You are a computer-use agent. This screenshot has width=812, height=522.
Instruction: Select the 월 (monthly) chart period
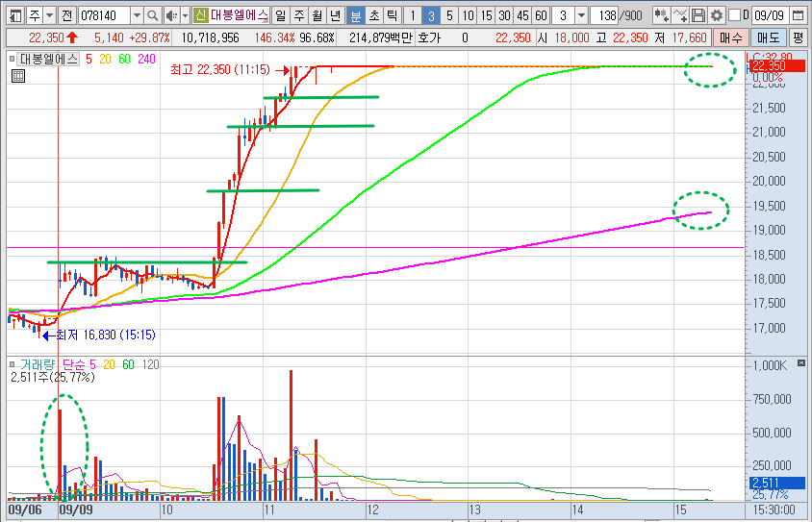(x=317, y=16)
